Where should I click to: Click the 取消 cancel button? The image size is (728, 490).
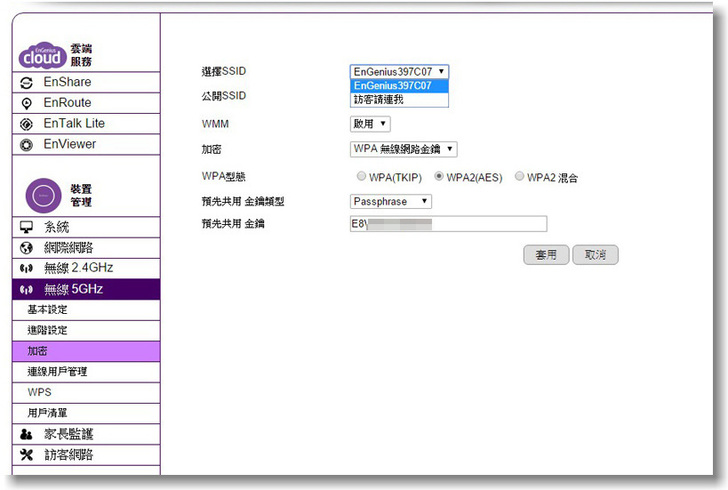pyautogui.click(x=595, y=255)
